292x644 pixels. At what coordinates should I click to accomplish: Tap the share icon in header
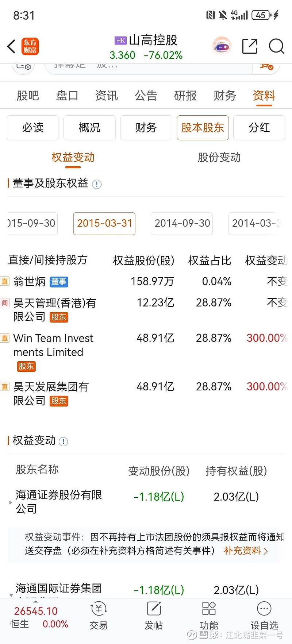[250, 46]
